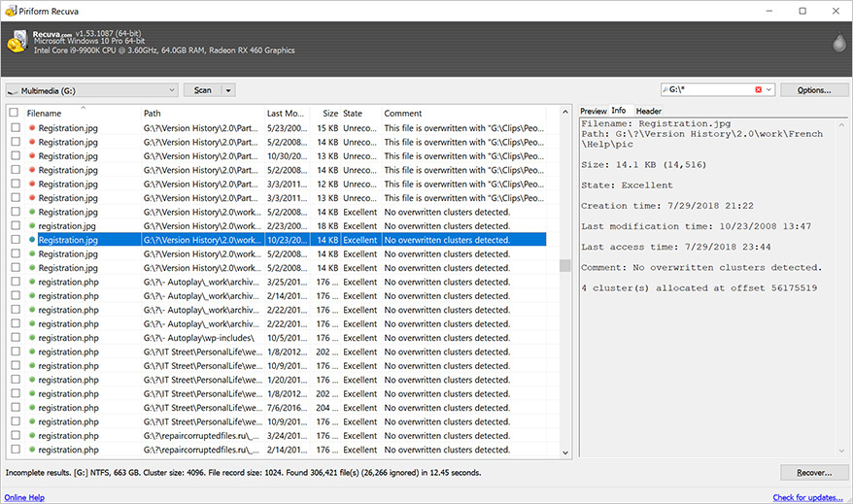This screenshot has width=853, height=504.
Task: Check the box for the 3/25/201 registration.php
Action: [16, 282]
